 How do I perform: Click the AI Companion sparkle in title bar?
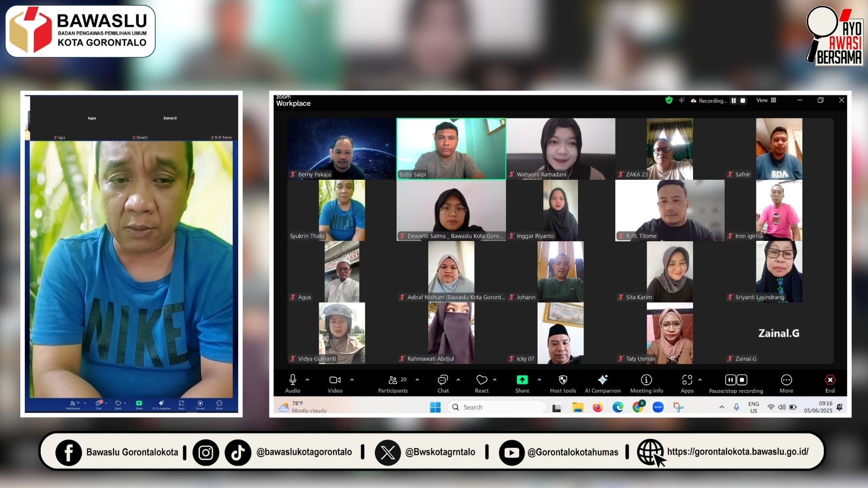click(682, 100)
